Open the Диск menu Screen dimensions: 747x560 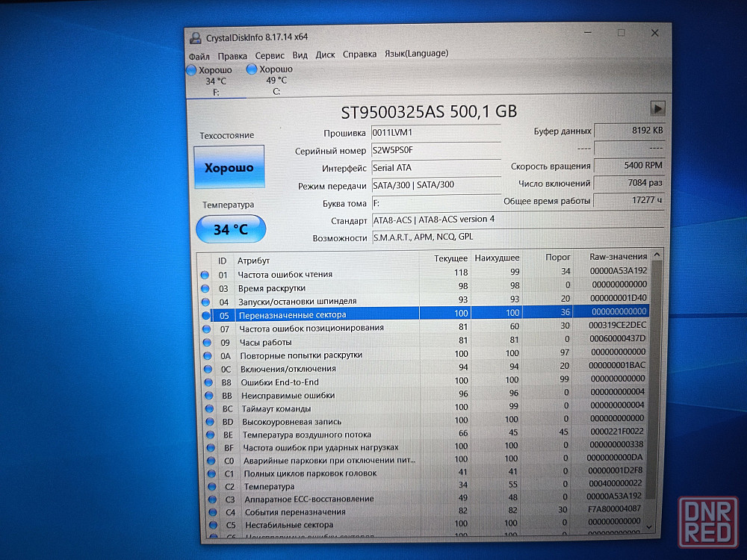pos(326,55)
